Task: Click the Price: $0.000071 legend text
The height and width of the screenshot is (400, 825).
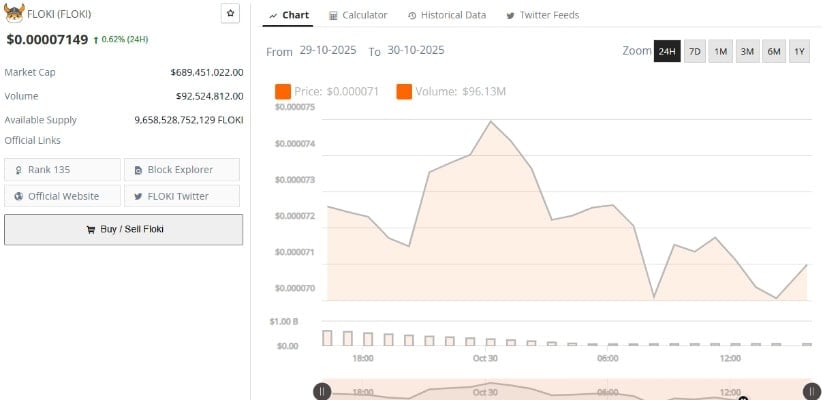Action: tap(336, 92)
